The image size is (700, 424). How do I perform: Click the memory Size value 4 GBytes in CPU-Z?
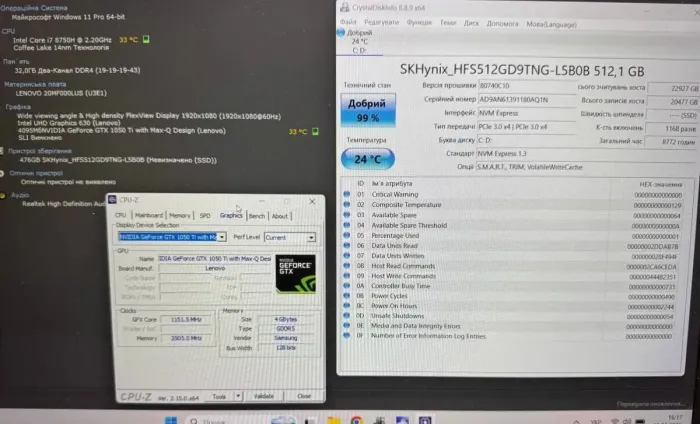pyautogui.click(x=286, y=319)
